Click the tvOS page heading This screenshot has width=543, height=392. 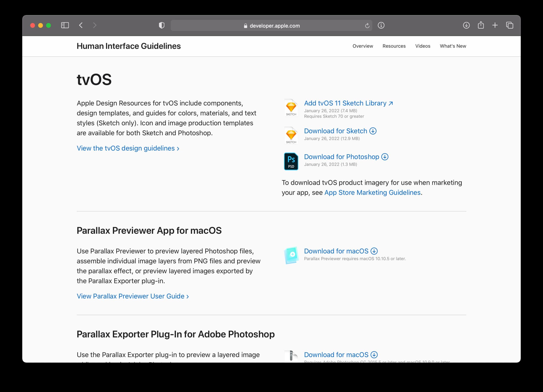(94, 80)
